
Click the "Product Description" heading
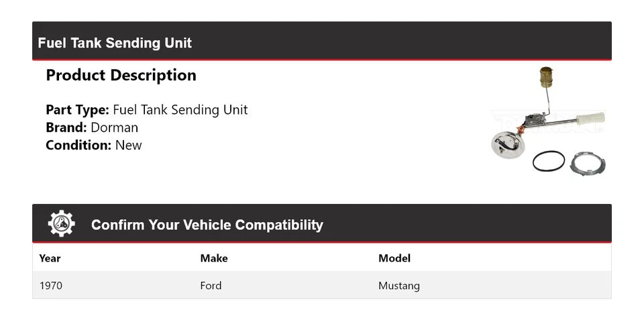click(x=121, y=75)
